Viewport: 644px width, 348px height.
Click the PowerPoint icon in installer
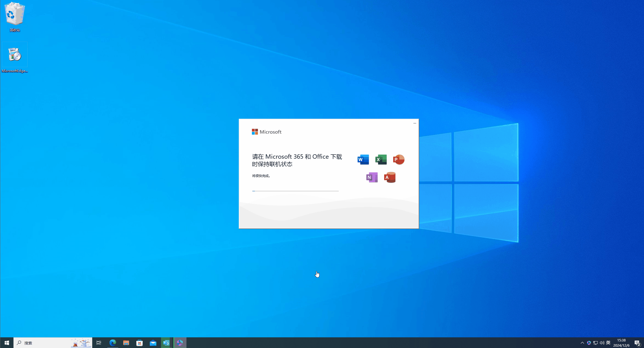click(x=399, y=159)
